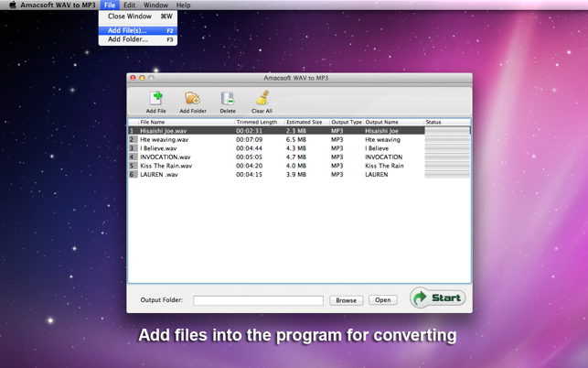Click the File Name column header

point(187,122)
